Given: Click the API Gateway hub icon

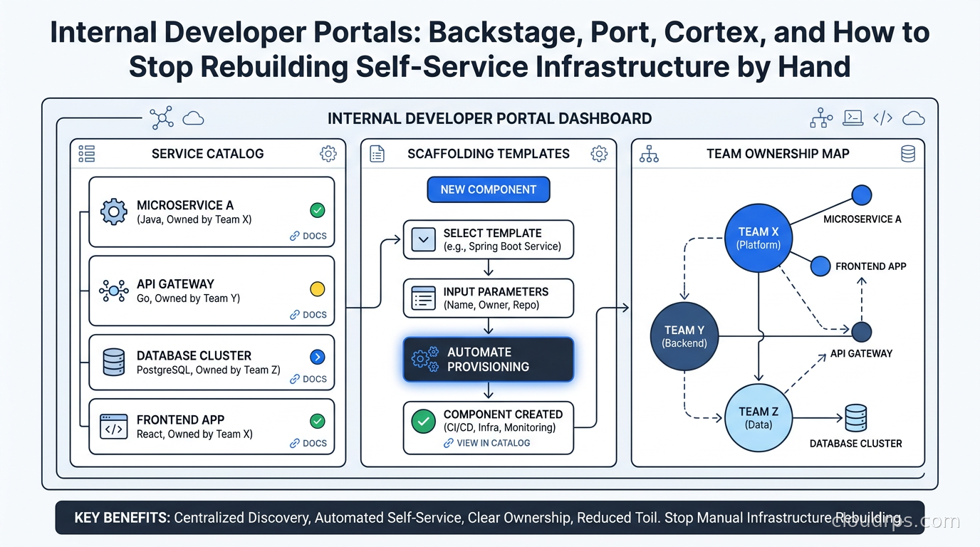Looking at the screenshot, I should 114,291.
